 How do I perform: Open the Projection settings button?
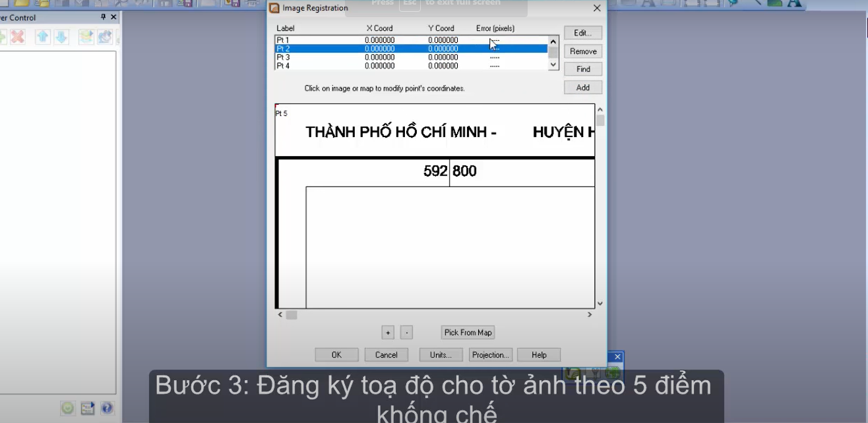[x=490, y=354]
